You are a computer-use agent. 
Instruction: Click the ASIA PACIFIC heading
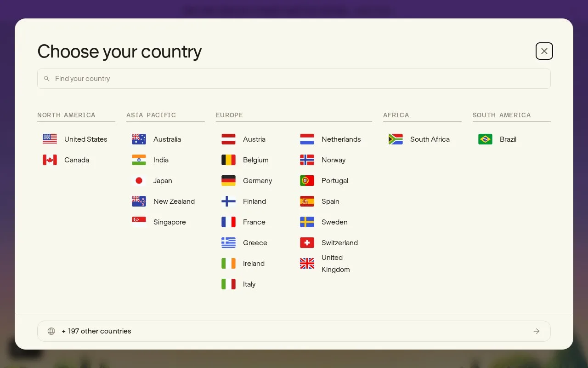(x=151, y=115)
